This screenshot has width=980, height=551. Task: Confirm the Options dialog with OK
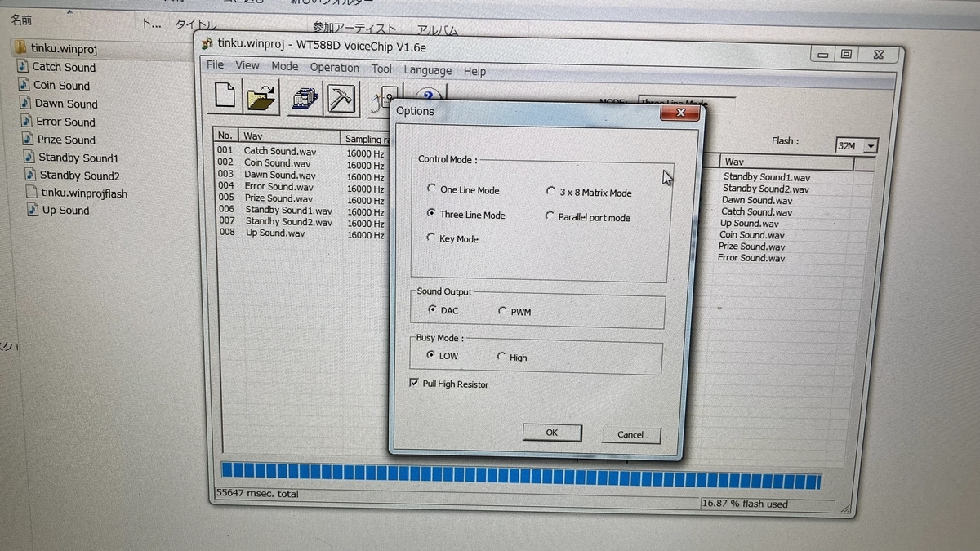[552, 433]
